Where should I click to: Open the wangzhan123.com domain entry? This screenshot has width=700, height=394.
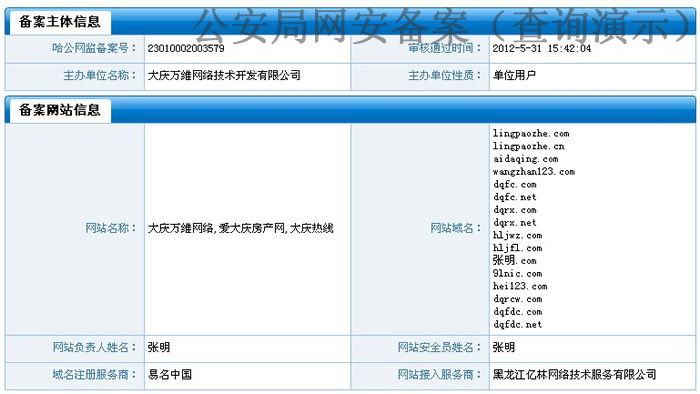[x=533, y=171]
